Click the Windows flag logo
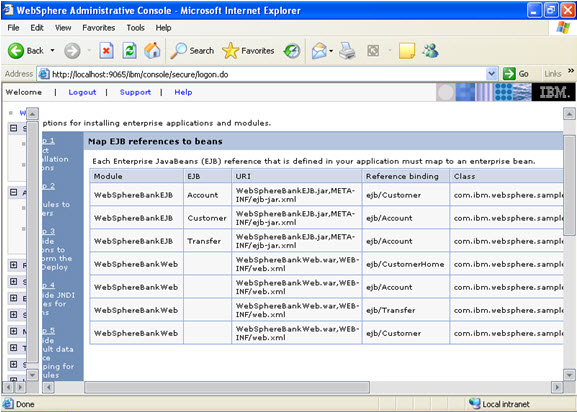The height and width of the screenshot is (412, 577). point(563,28)
